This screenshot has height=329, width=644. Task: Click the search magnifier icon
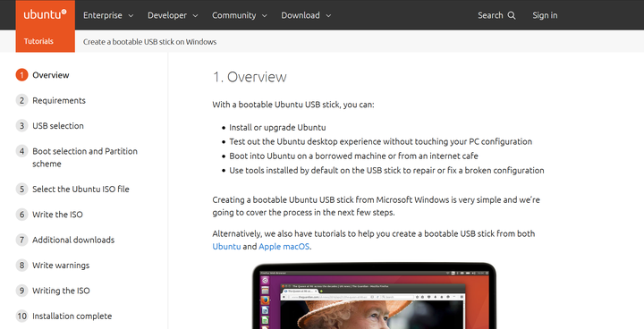(x=512, y=15)
